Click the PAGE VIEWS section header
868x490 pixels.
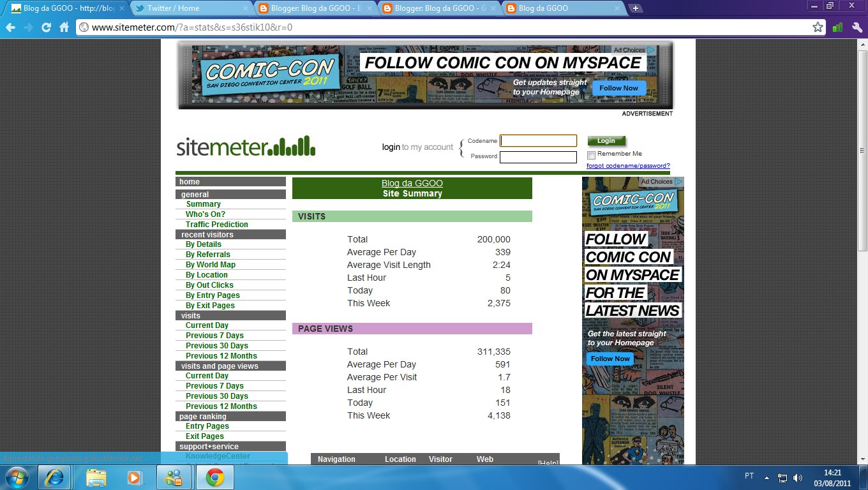tap(412, 329)
